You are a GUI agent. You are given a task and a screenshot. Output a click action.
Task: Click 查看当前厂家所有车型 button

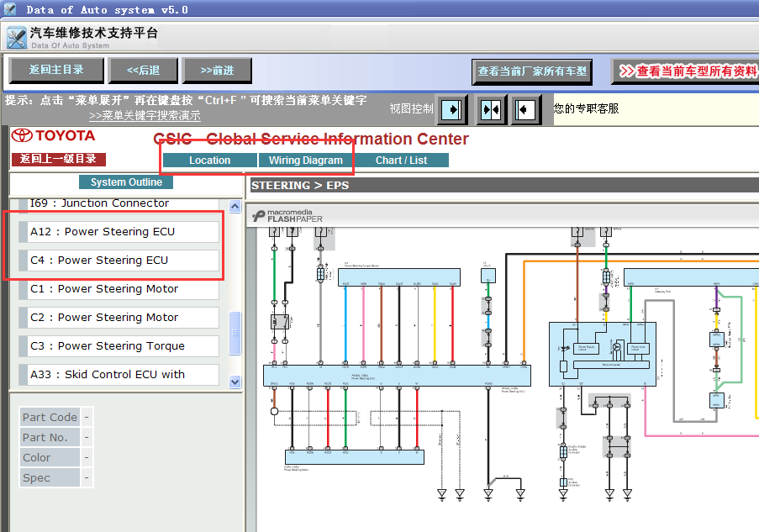click(x=532, y=71)
